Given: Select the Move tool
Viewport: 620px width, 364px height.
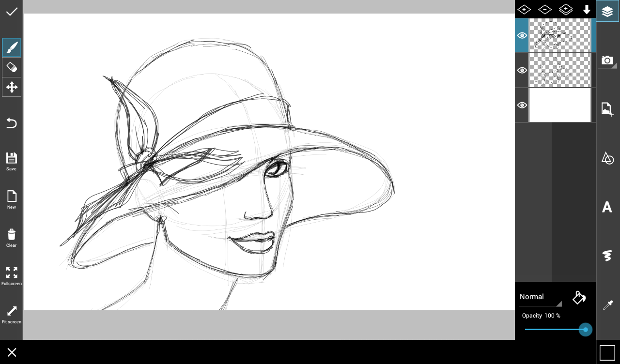Looking at the screenshot, I should [x=12, y=87].
